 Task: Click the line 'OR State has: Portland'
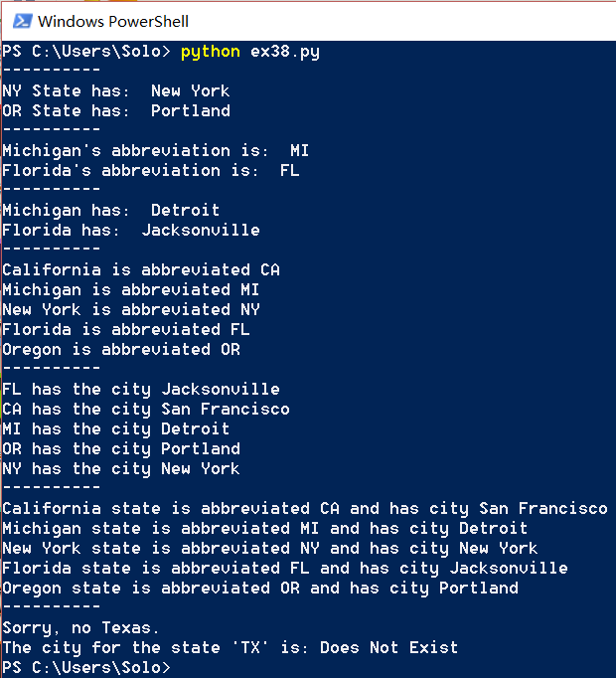pos(116,111)
